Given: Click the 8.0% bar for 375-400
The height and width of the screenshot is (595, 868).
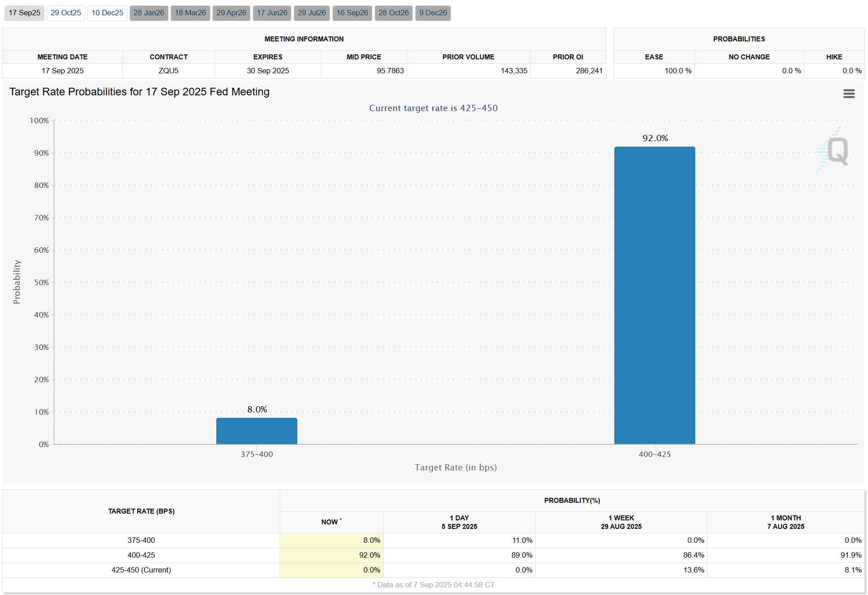Looking at the screenshot, I should click(256, 431).
